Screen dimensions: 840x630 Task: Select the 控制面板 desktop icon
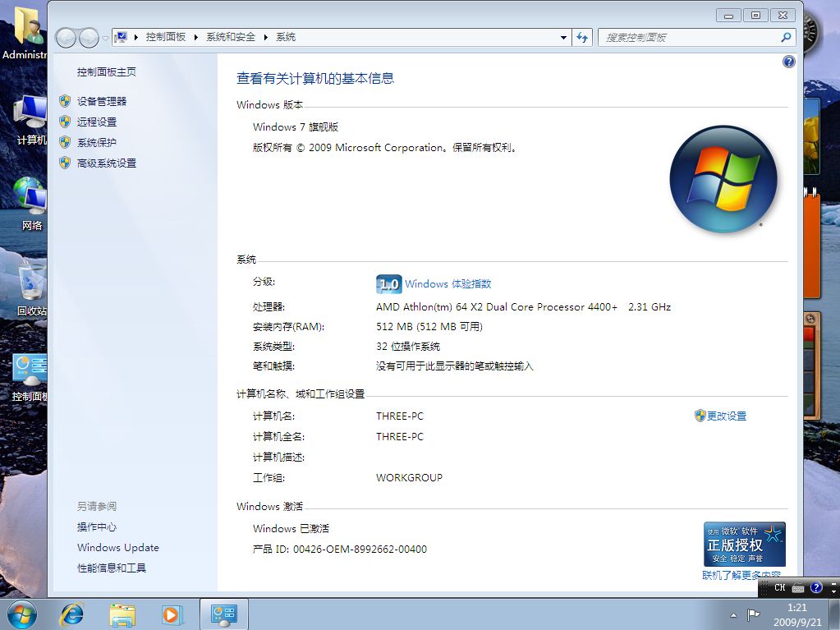[x=30, y=377]
